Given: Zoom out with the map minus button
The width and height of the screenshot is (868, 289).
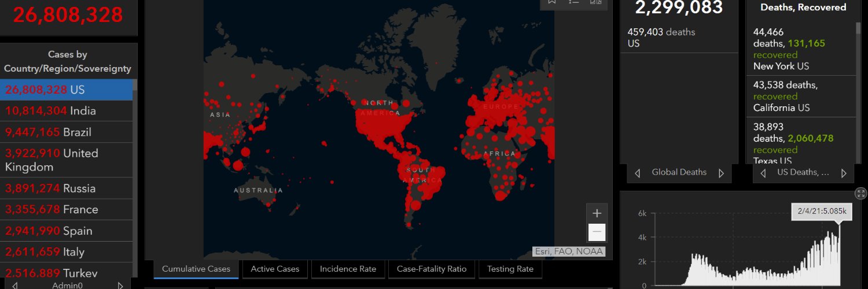Looking at the screenshot, I should click(597, 232).
